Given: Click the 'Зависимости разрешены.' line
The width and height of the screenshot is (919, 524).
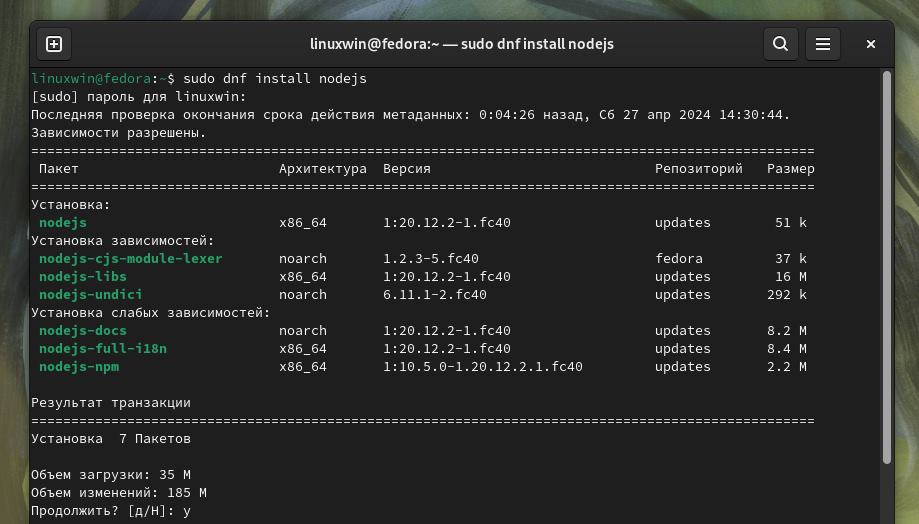Looking at the screenshot, I should tap(118, 132).
